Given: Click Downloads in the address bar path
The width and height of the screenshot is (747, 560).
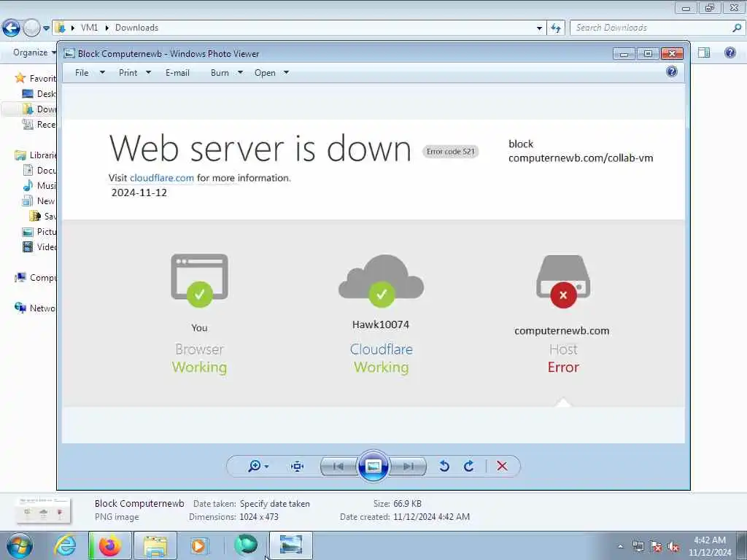Looking at the screenshot, I should coord(136,28).
